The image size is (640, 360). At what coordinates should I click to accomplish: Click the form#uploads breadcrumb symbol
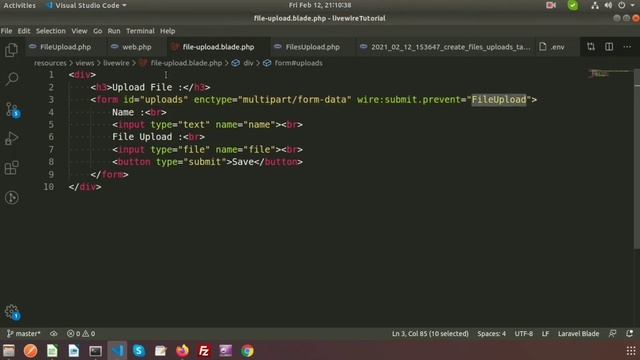pos(298,63)
